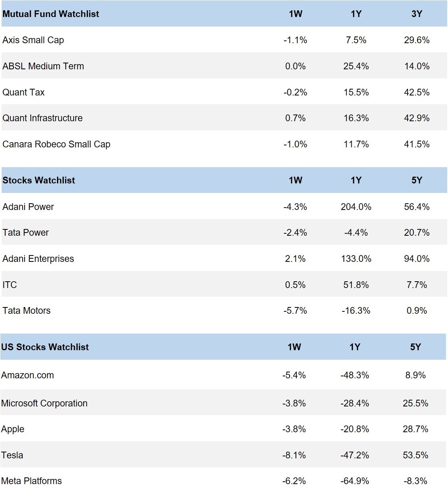The width and height of the screenshot is (448, 494).
Task: Click the Mutual Fund Watchlist header
Action: [51, 14]
